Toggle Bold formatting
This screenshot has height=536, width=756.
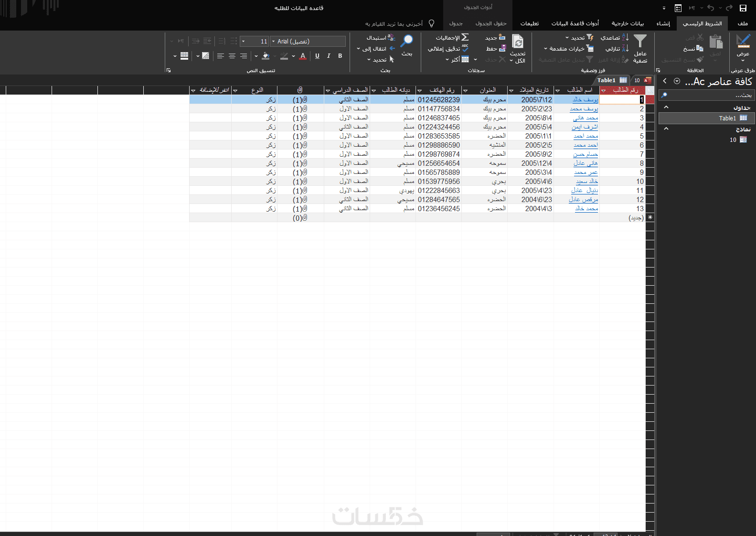tap(340, 56)
